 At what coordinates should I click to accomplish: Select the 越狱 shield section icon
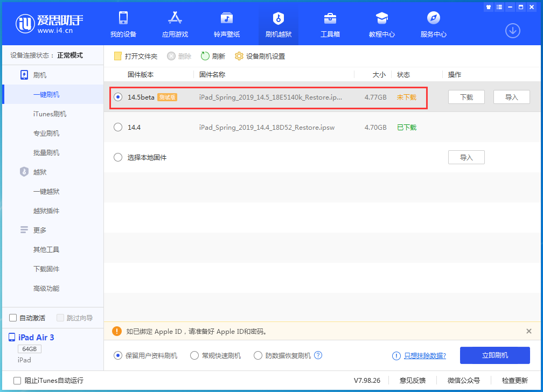[24, 172]
